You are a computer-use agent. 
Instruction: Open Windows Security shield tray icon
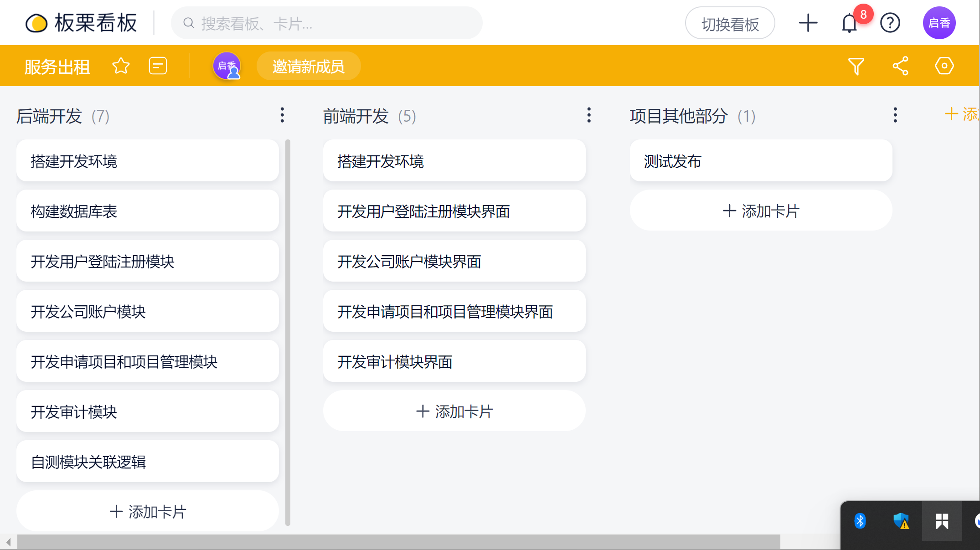[901, 521]
